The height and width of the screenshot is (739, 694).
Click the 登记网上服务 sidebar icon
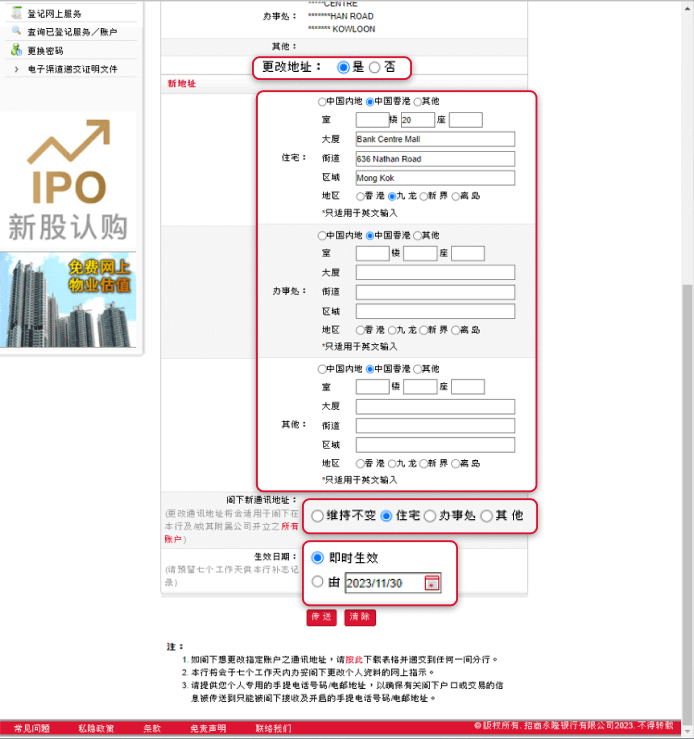[17, 13]
